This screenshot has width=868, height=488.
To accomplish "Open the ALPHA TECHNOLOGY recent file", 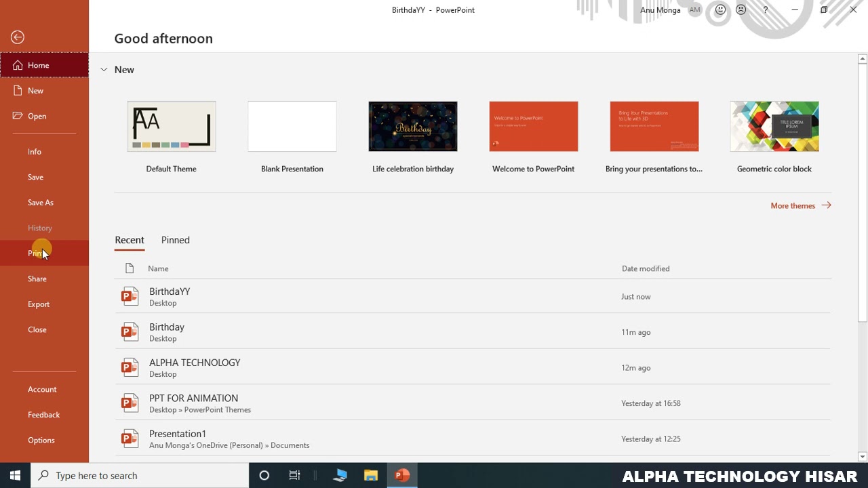I will tap(473, 368).
